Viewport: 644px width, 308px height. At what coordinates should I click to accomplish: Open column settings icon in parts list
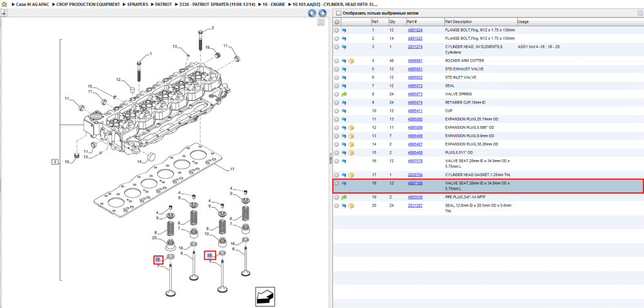point(639,13)
